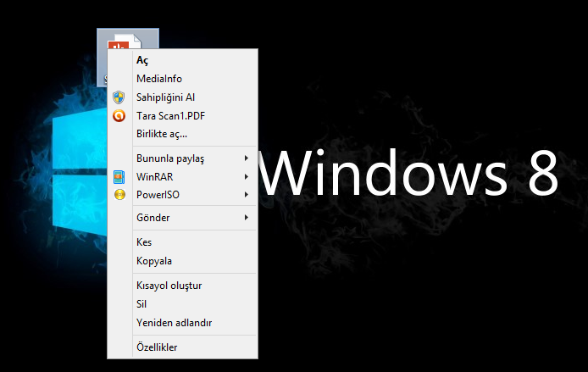Click the PowerISO disc icon
This screenshot has height=372, width=588.
click(119, 195)
